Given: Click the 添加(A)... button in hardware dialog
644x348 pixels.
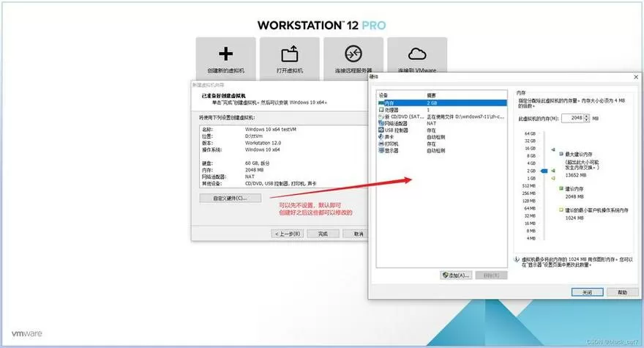Looking at the screenshot, I should pos(456,275).
